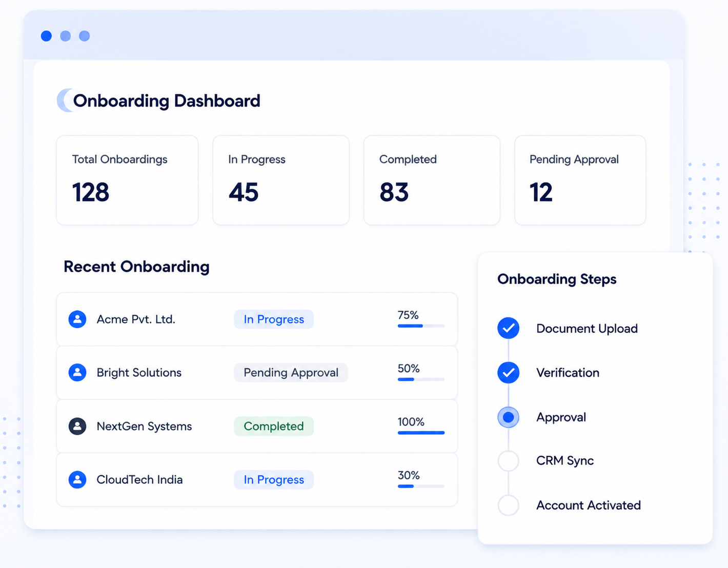Open the Pending Approval stats card

pyautogui.click(x=580, y=180)
